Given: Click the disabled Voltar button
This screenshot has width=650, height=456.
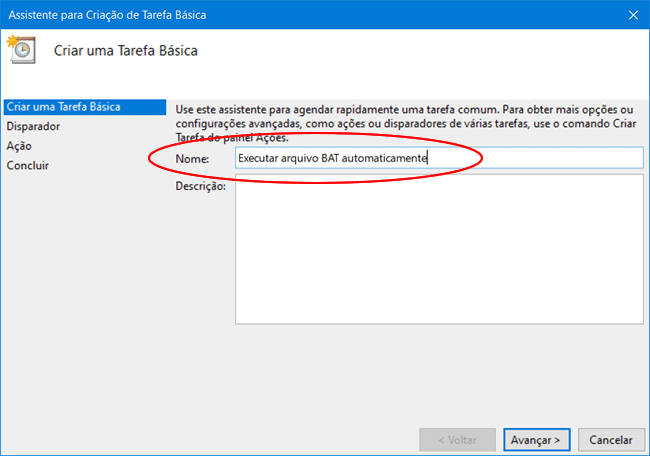Looking at the screenshot, I should coord(457,439).
